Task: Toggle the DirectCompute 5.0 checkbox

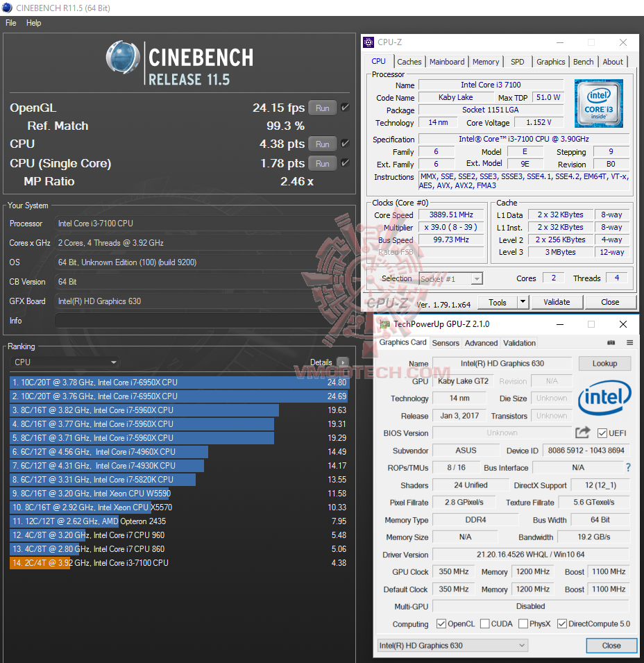Action: tap(562, 623)
